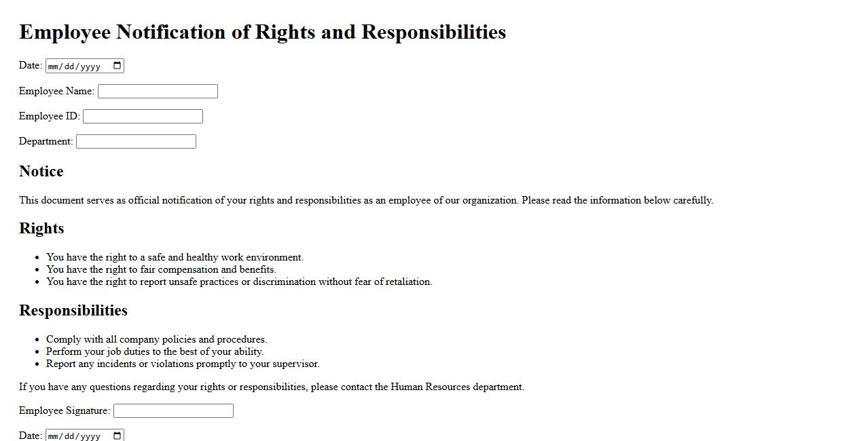Click the Notice section heading
The width and height of the screenshot is (868, 441).
(x=41, y=172)
